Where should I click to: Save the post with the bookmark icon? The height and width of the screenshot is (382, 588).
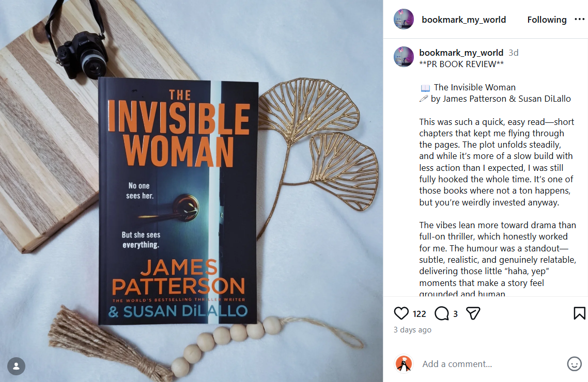click(x=579, y=313)
